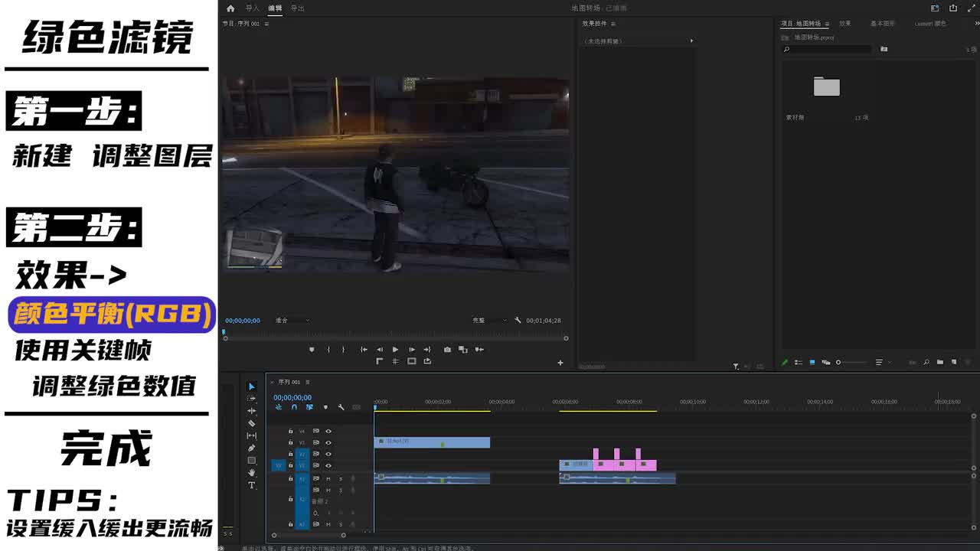Select the Type (T) tool
The image size is (980, 551).
(x=251, y=485)
